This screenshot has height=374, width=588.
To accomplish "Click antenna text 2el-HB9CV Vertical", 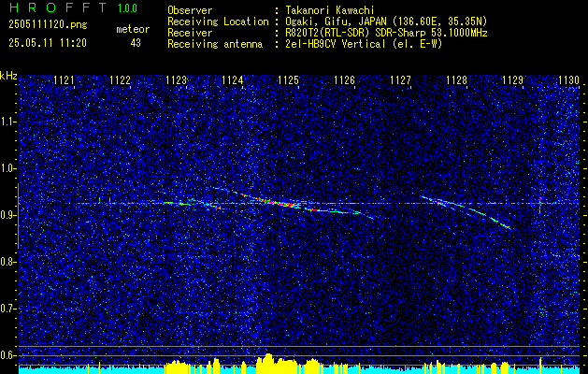I will [x=336, y=44].
